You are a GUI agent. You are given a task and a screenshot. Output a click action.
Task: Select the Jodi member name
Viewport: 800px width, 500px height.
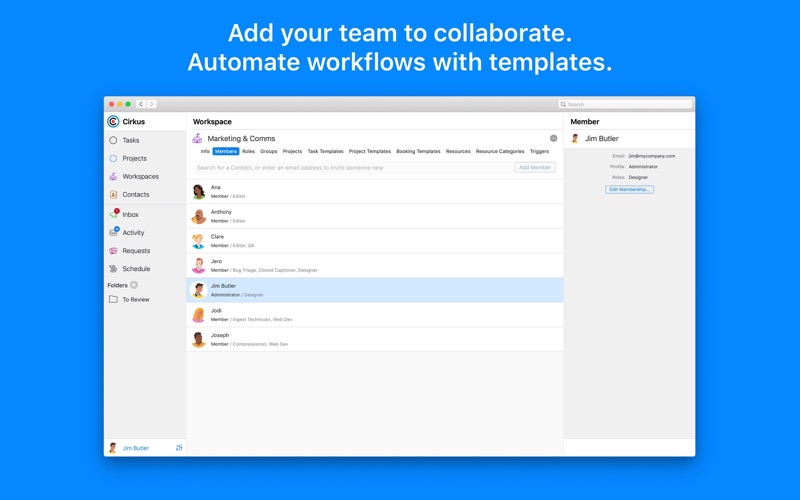(216, 310)
